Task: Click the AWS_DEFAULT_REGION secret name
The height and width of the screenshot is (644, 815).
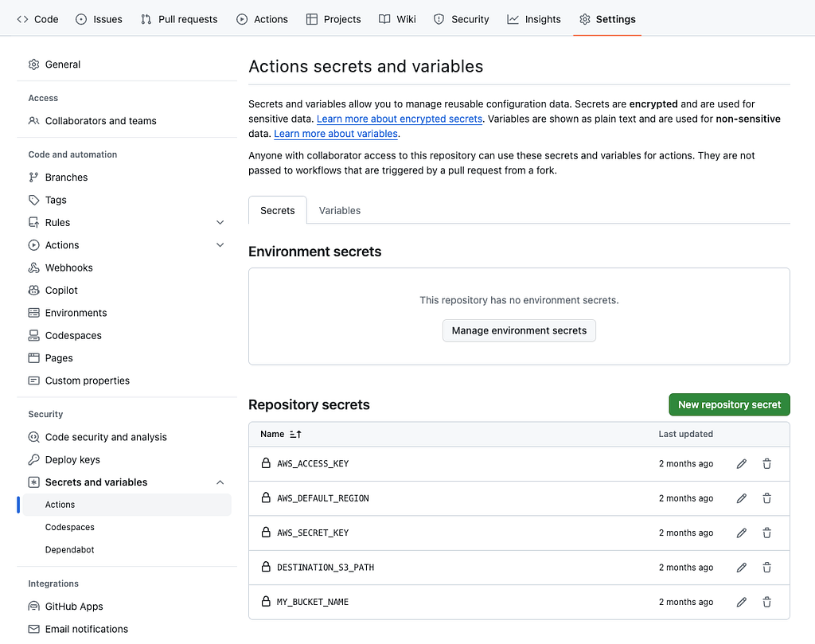Action: click(x=323, y=498)
